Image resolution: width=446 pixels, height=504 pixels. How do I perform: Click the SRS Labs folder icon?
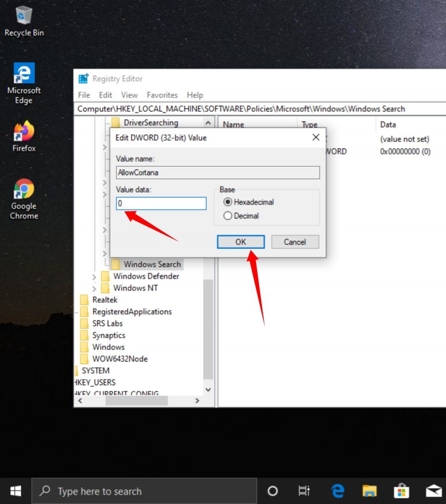tap(84, 323)
